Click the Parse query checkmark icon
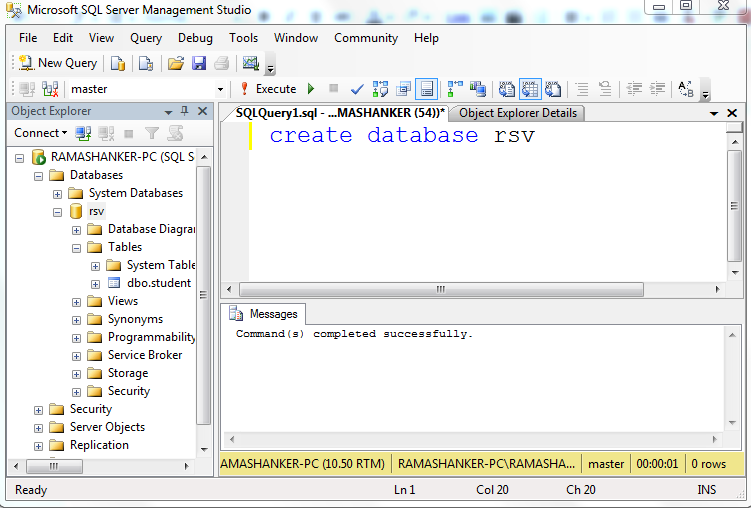This screenshot has height=508, width=751. (357, 89)
